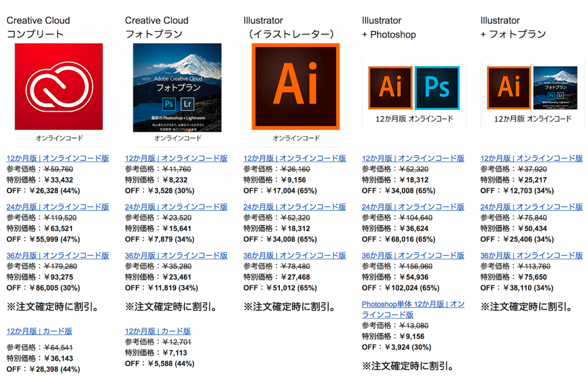This screenshot has height=387, width=588.
Task: Open 12か月版 オンラインコード版 for Illustrator（イラストレーター）
Action: [x=294, y=158]
